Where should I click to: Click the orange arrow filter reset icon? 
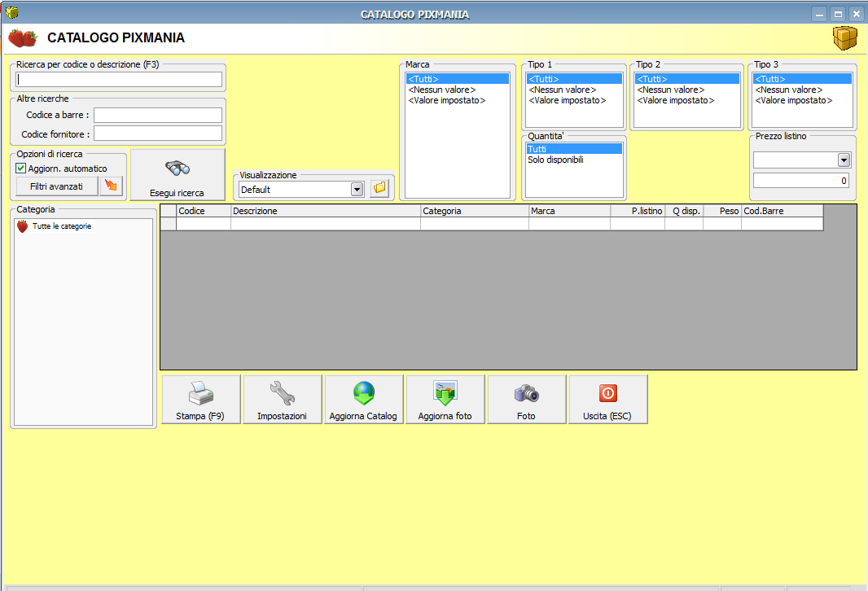(112, 186)
